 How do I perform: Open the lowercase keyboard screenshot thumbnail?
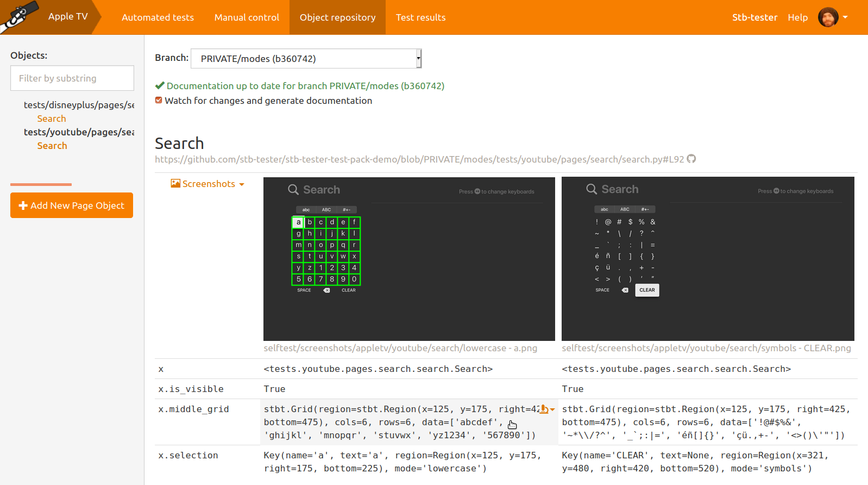pyautogui.click(x=409, y=259)
